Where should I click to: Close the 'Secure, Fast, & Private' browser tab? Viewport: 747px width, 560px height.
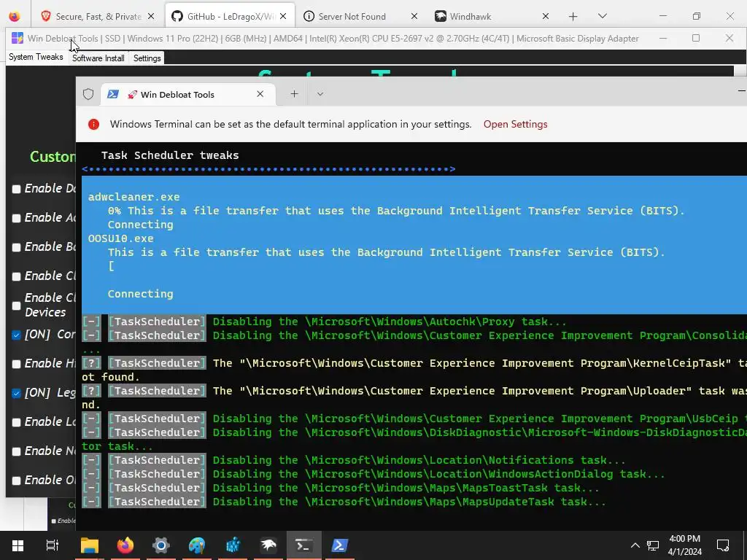151,16
